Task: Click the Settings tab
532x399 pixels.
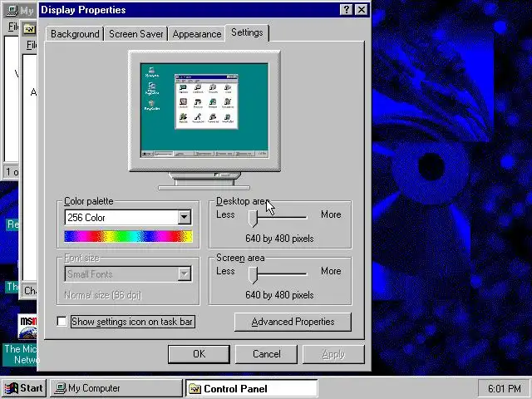Action: pos(247,32)
